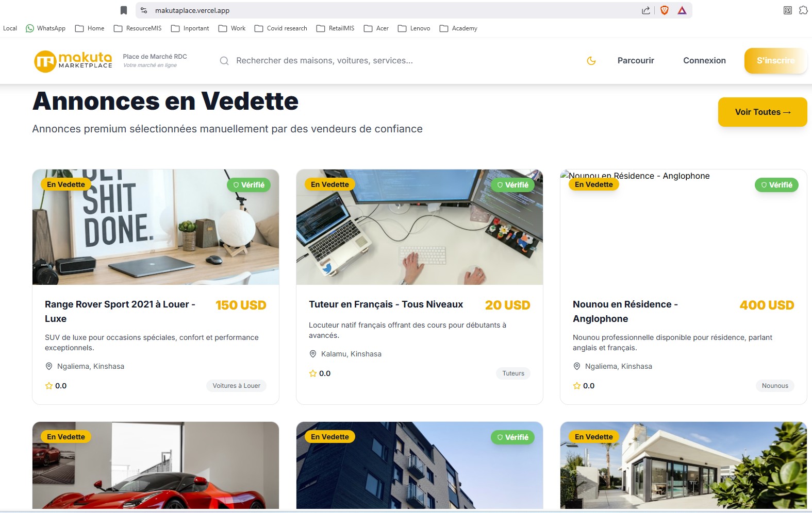Click the Brave Rewards triangle icon

point(682,10)
